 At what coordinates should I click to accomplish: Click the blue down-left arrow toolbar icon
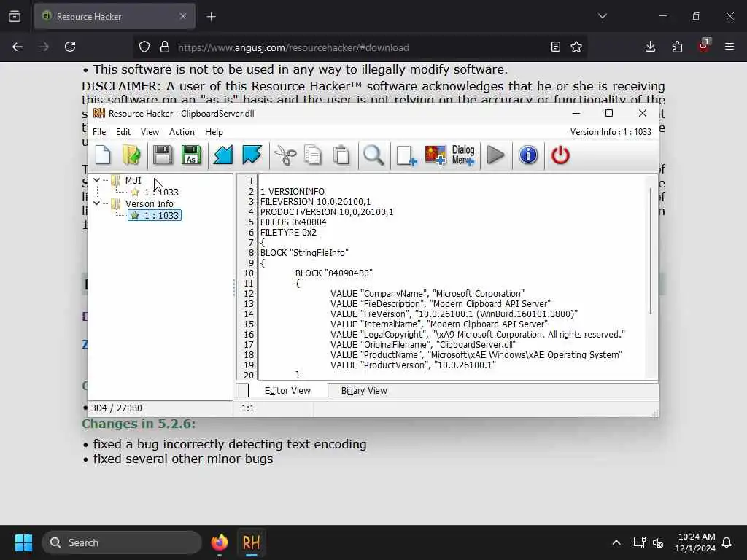[x=223, y=155]
